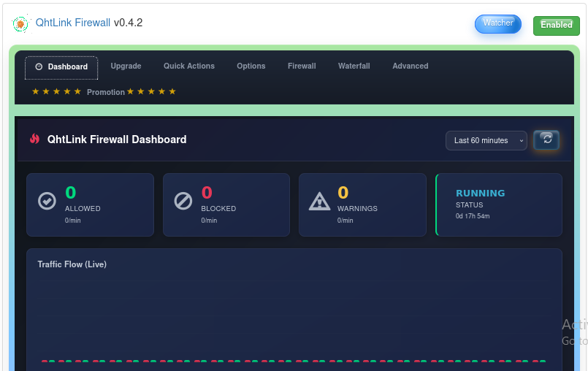Open the Promotion tab with stars
The height and width of the screenshot is (371, 588).
click(104, 92)
